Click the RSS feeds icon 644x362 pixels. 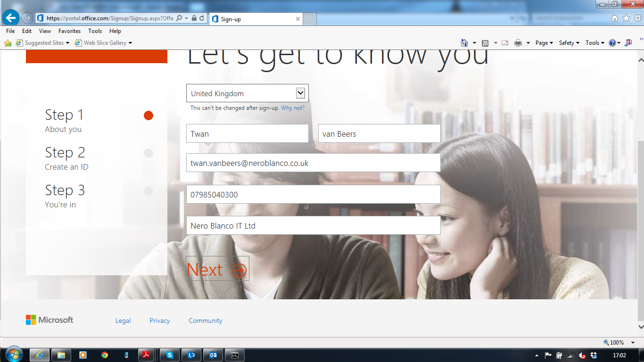(485, 43)
